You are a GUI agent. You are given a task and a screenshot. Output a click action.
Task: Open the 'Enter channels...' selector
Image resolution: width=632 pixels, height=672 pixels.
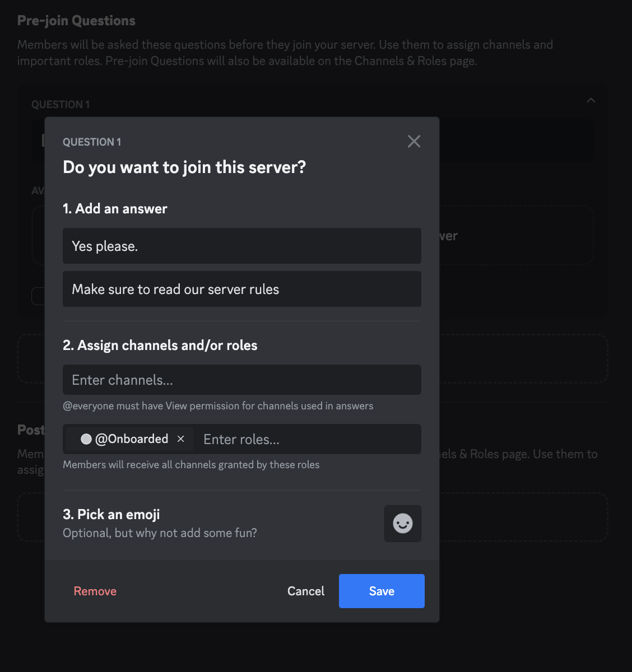(241, 380)
